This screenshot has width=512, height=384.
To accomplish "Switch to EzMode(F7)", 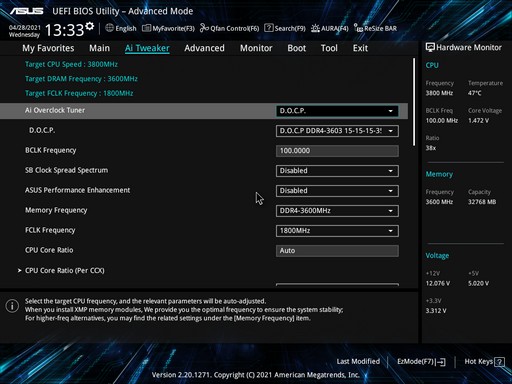I will coord(421,362).
